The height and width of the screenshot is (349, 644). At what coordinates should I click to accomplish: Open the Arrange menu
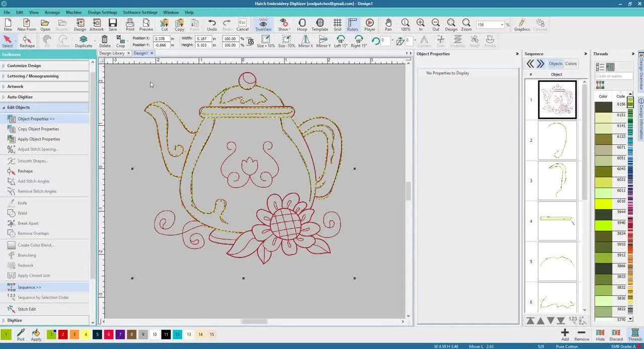(52, 12)
